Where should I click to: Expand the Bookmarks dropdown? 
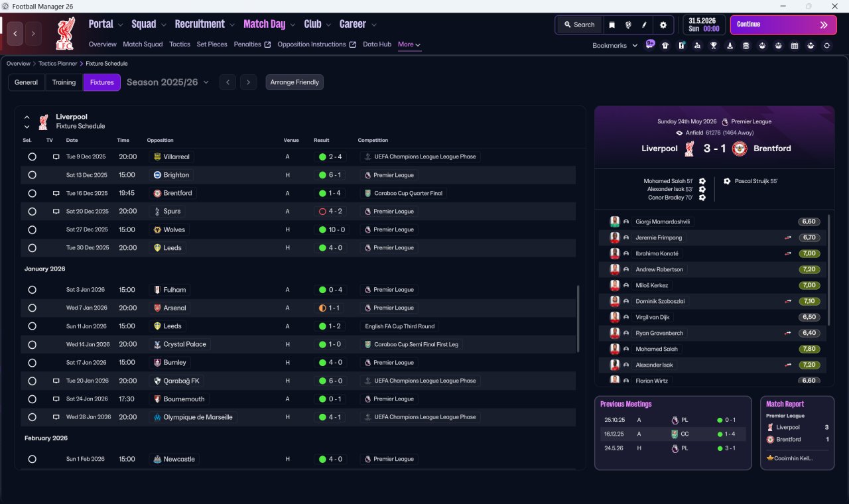pyautogui.click(x=615, y=46)
